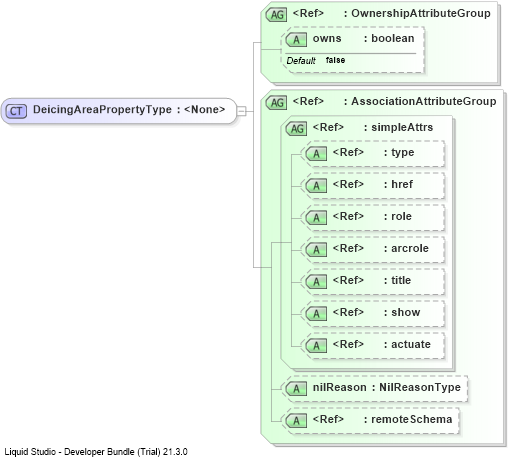
Task: Click the A icon of type attribute
Action: coord(316,154)
